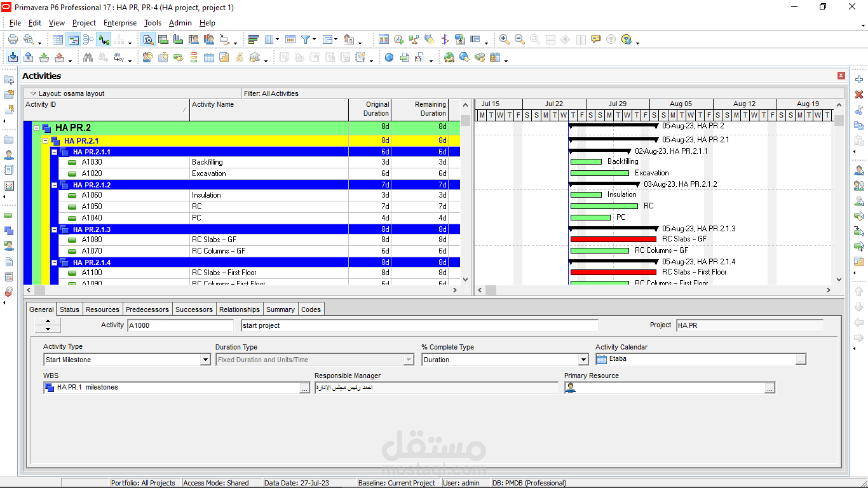Screen dimensions: 868x488
Task: Switch to the Resources tab
Action: tap(102, 309)
